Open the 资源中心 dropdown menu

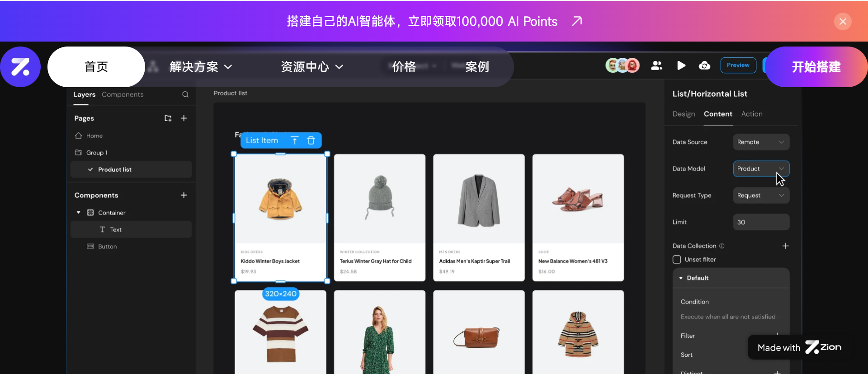312,67
